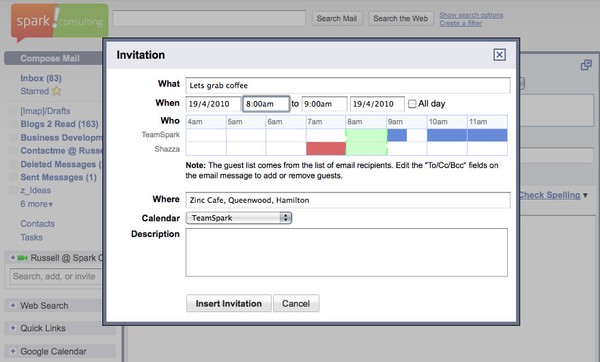Viewport: 600px width, 362px height.
Task: Click the main mail search box
Action: 209,18
